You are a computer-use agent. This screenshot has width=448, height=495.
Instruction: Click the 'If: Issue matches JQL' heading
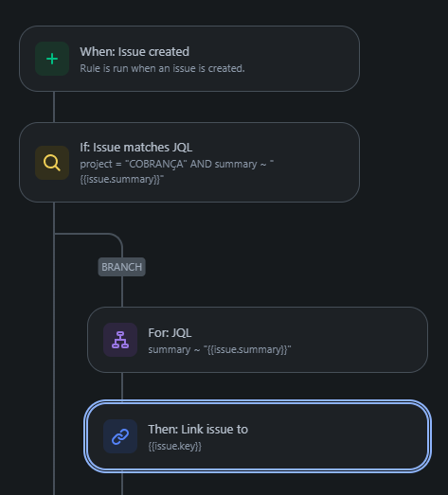pyautogui.click(x=135, y=148)
